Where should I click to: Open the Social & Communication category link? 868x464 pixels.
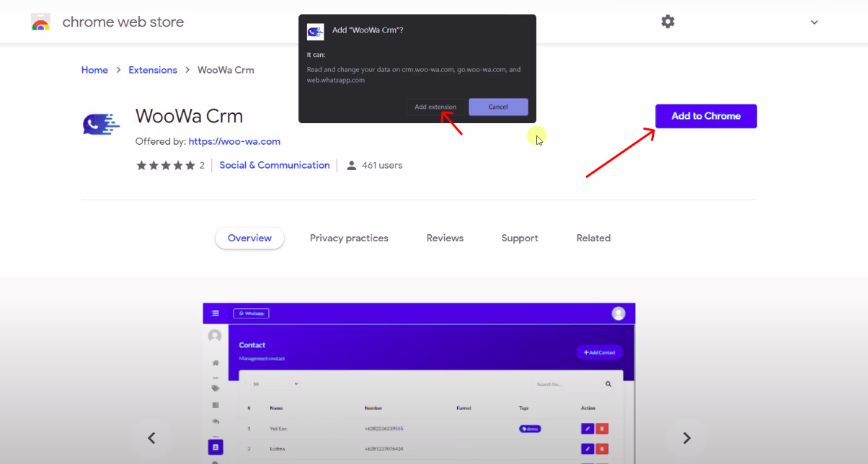(x=275, y=166)
